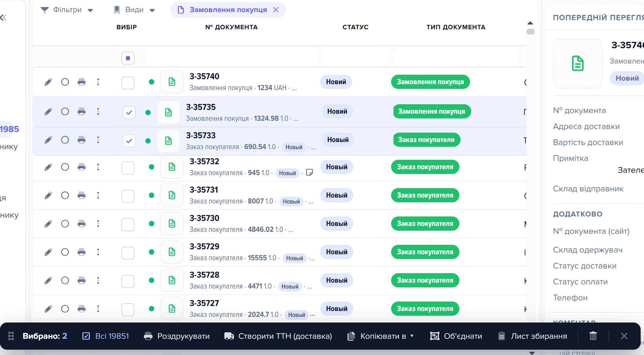The height and width of the screenshot is (355, 644).
Task: Print order 3-35735 via printer icon
Action: tap(82, 111)
